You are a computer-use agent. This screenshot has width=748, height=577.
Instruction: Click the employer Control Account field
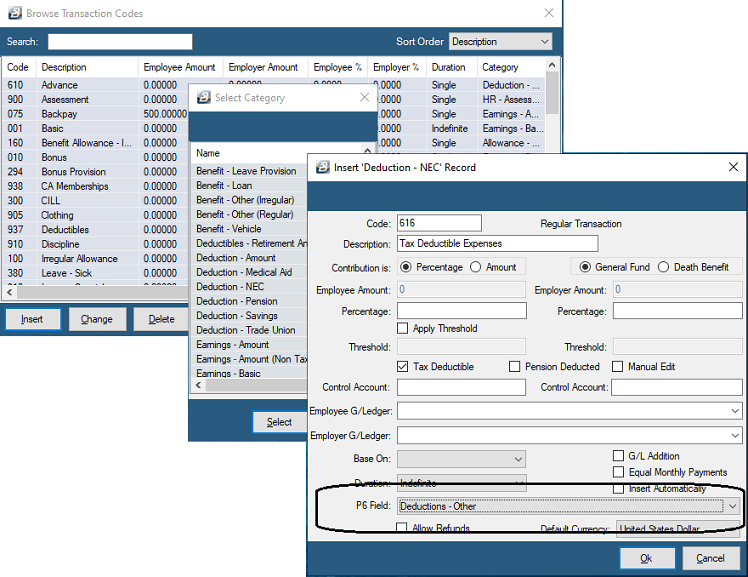676,387
